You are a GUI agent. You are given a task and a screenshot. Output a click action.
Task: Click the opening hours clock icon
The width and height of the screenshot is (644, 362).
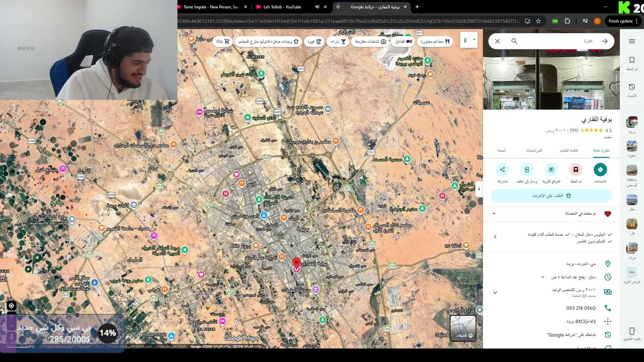coord(608,277)
